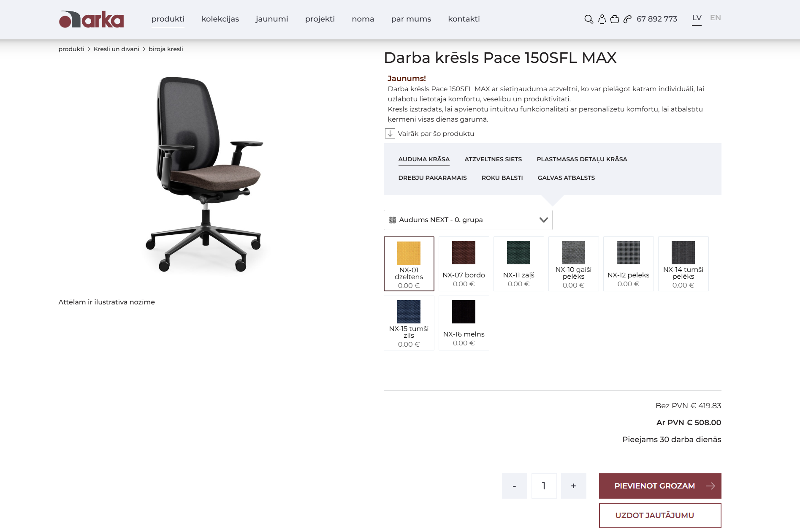Switch to Atzveltnes siets tab
Viewport: 800px width, 532px height.
pyautogui.click(x=493, y=159)
